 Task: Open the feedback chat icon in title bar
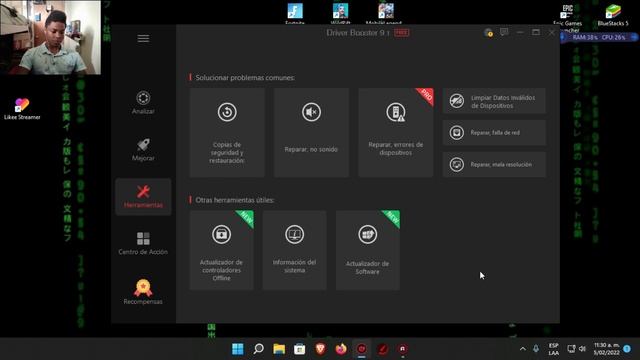coord(504,32)
